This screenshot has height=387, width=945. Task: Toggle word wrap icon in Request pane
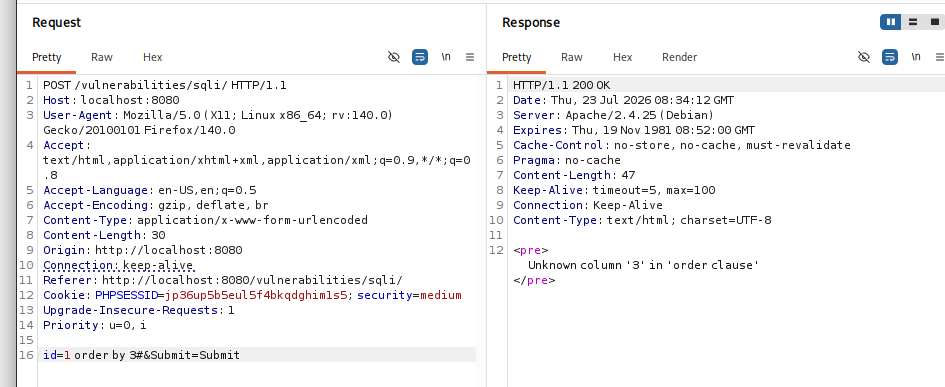[x=420, y=57]
